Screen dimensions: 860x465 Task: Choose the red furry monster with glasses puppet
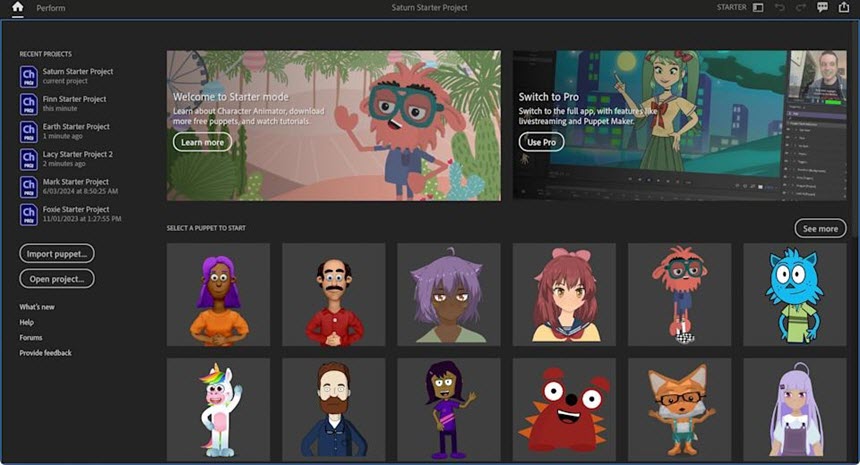click(680, 295)
